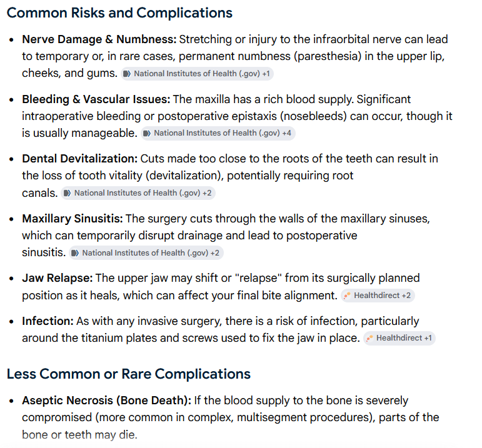
Task: Click the bold 'Bleeding & Vascular Issues:' label
Action: coord(96,99)
